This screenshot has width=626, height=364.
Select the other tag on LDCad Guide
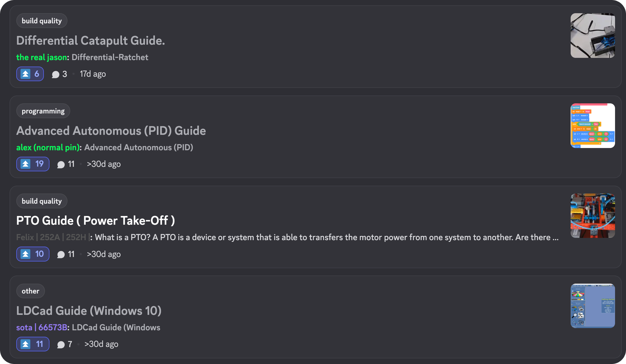(x=30, y=291)
